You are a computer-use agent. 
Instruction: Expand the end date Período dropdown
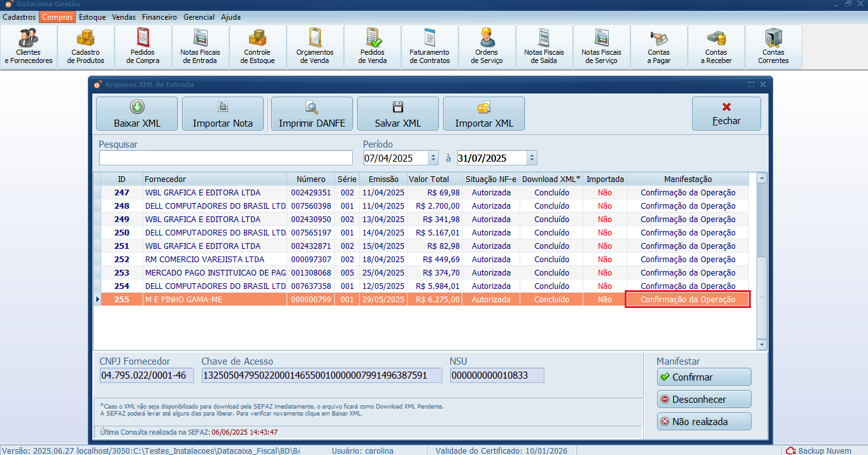(x=532, y=158)
